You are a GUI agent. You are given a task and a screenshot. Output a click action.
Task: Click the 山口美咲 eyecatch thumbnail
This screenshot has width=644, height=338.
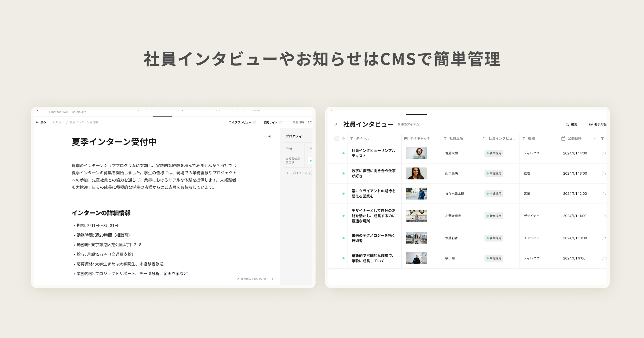[x=416, y=174]
